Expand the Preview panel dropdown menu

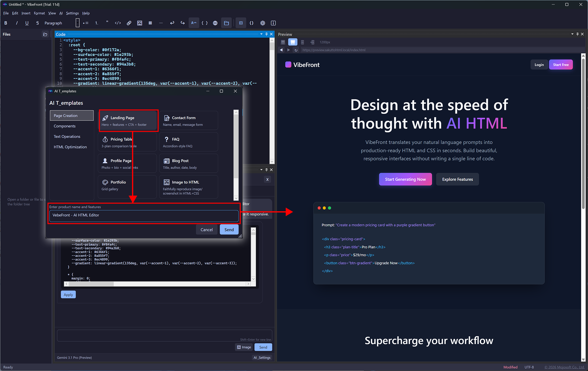click(572, 34)
